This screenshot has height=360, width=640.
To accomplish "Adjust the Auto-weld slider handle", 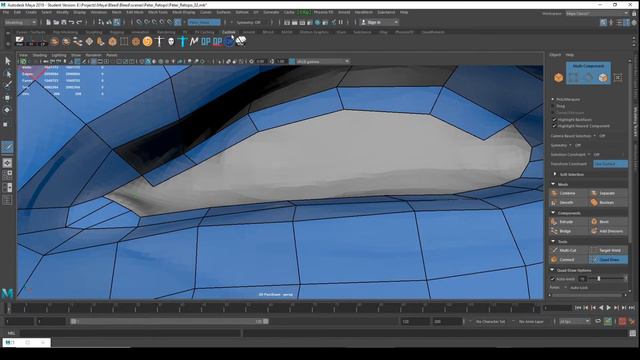I will [x=599, y=279].
